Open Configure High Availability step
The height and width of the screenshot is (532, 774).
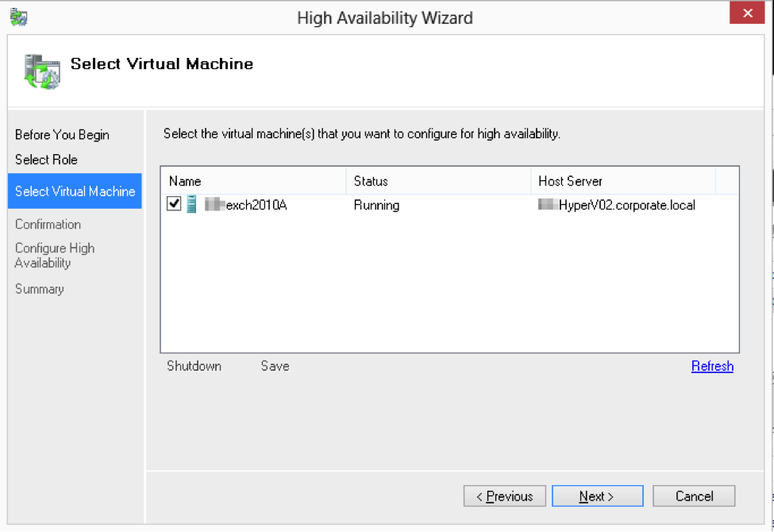[54, 256]
